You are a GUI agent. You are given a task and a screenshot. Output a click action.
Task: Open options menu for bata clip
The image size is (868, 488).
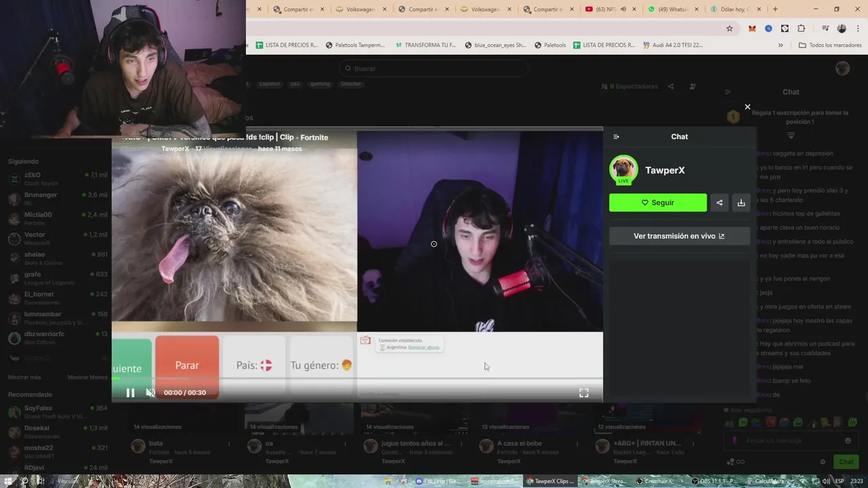pos(229,445)
